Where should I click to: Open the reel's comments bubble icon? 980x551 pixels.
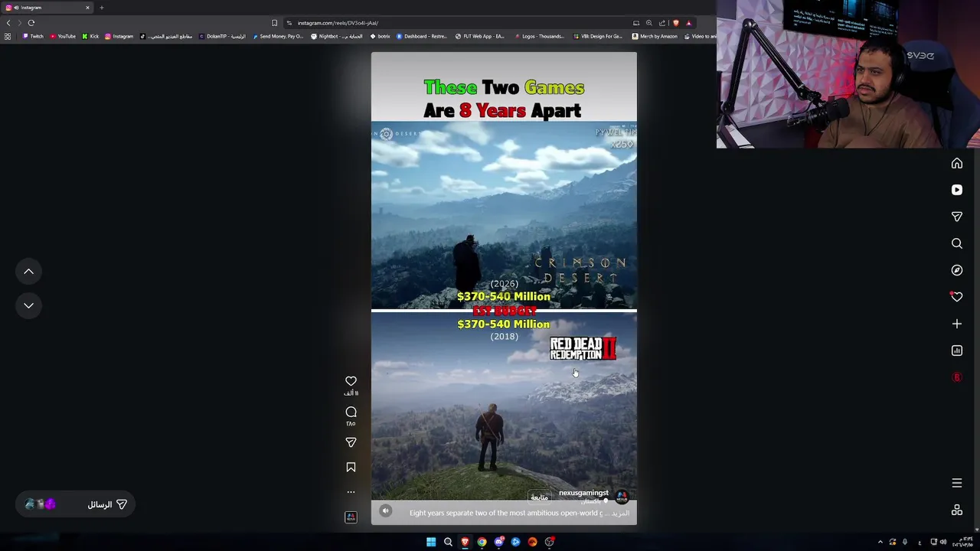tap(351, 412)
